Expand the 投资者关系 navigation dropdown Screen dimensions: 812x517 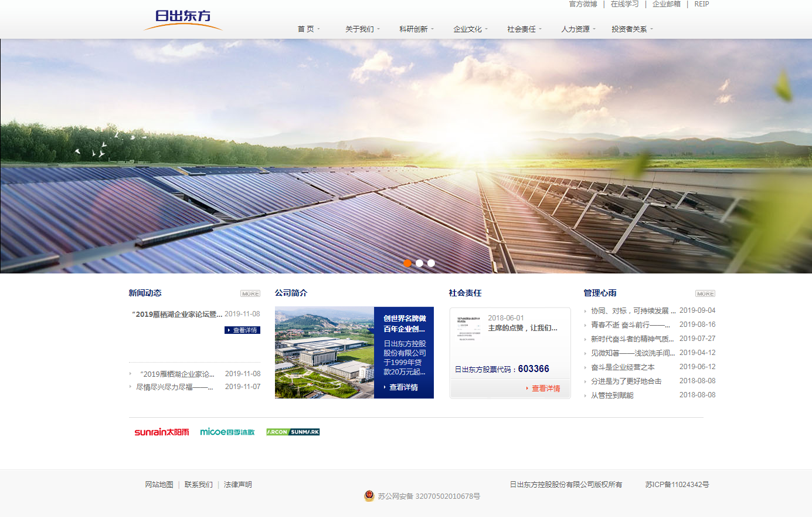pos(631,29)
